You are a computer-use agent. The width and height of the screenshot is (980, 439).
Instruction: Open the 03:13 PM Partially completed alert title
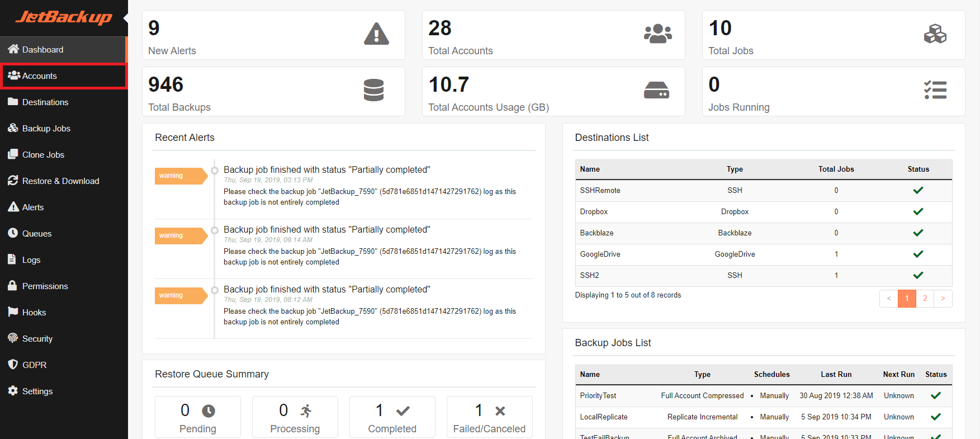pos(327,169)
